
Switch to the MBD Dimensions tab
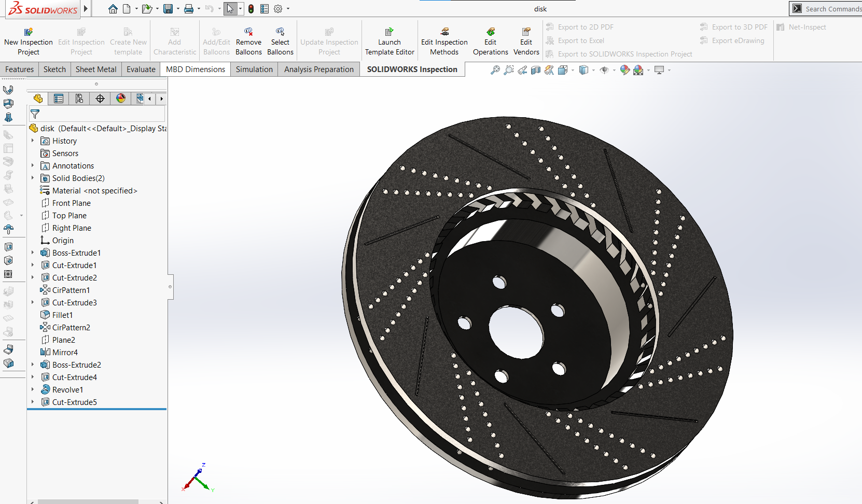(x=196, y=69)
